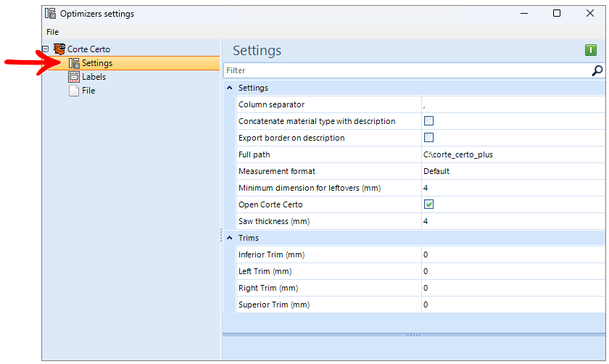Image resolution: width=609 pixels, height=364 pixels.
Task: Enable Export border on description checkbox
Action: click(x=428, y=138)
